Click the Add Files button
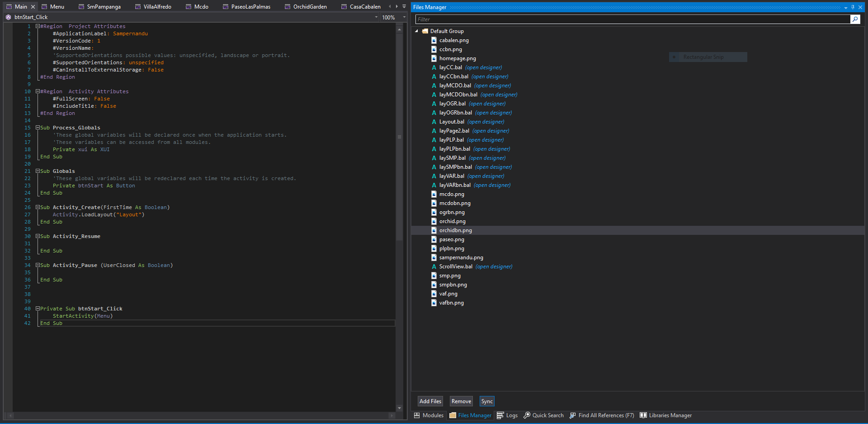 click(430, 401)
